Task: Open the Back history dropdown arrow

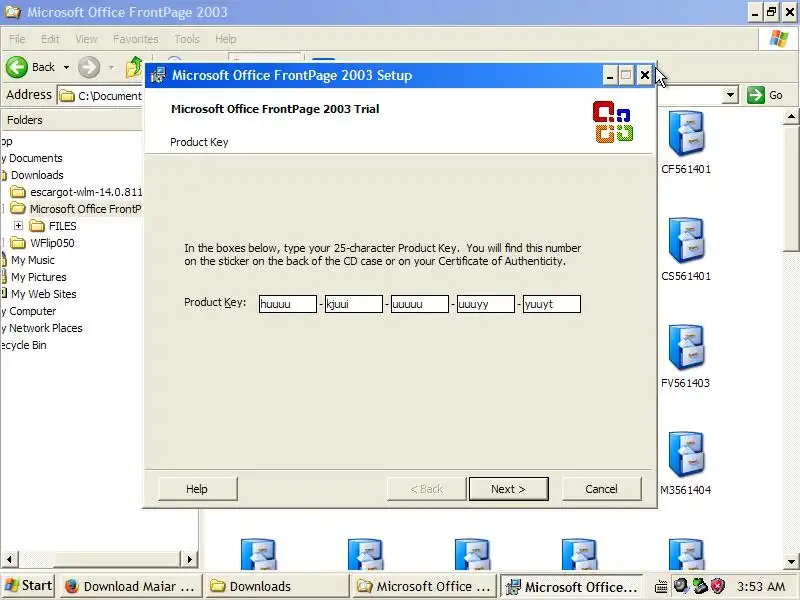Action: pos(66,67)
